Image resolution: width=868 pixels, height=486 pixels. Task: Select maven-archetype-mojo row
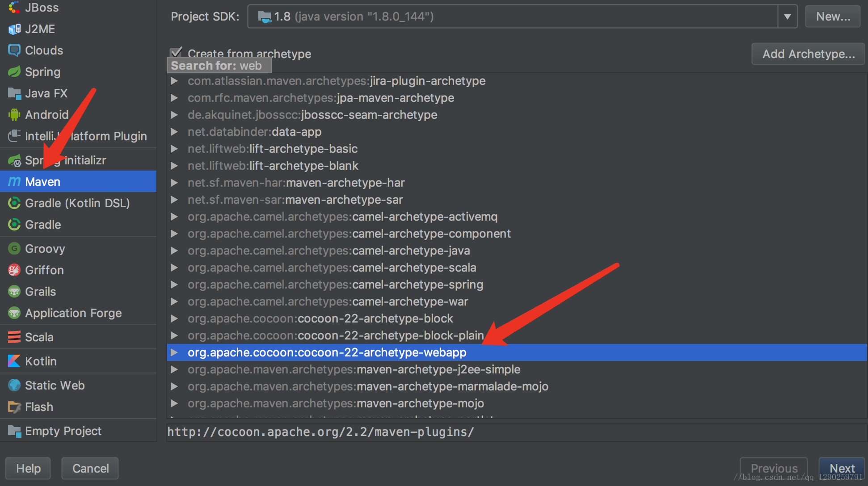517,403
